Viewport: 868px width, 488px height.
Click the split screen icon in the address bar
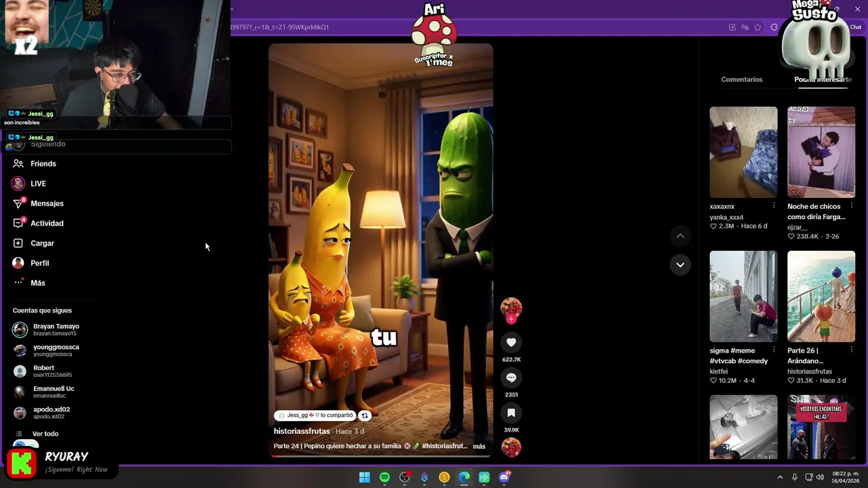click(732, 27)
